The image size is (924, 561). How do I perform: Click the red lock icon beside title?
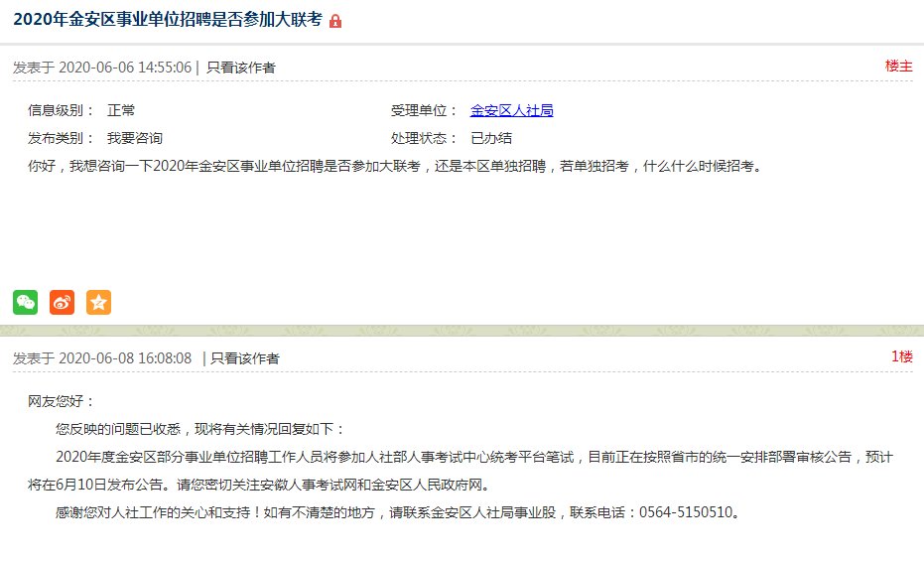pyautogui.click(x=335, y=21)
